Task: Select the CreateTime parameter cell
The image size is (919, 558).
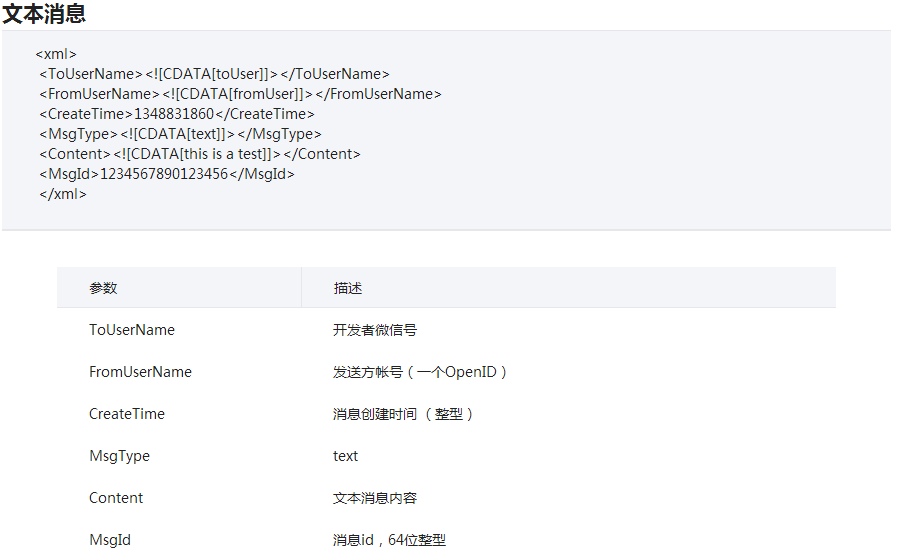Action: coord(127,414)
